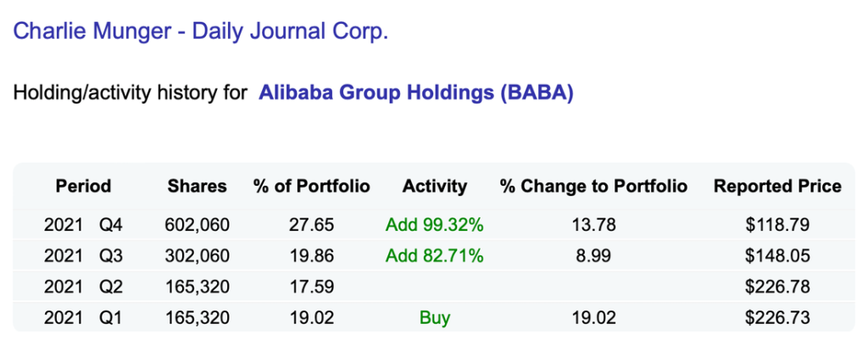Select the 8.99 portfolio change value

pos(593,256)
